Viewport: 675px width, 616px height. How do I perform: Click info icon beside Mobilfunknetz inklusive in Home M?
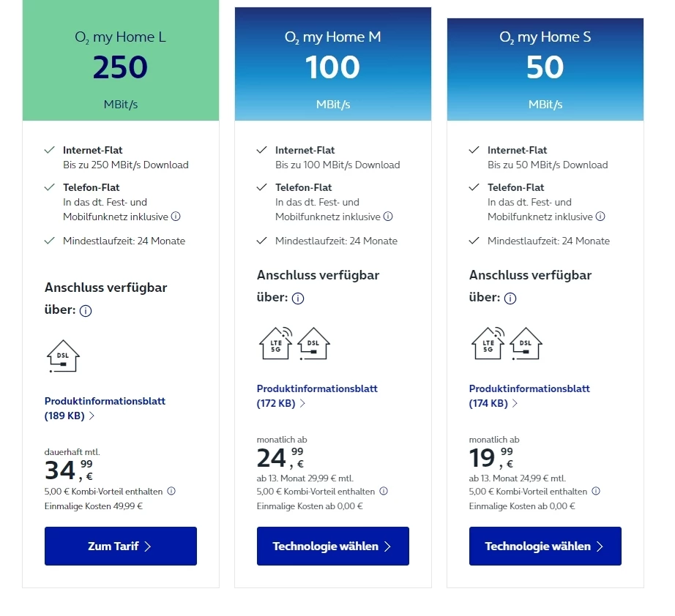click(x=388, y=217)
